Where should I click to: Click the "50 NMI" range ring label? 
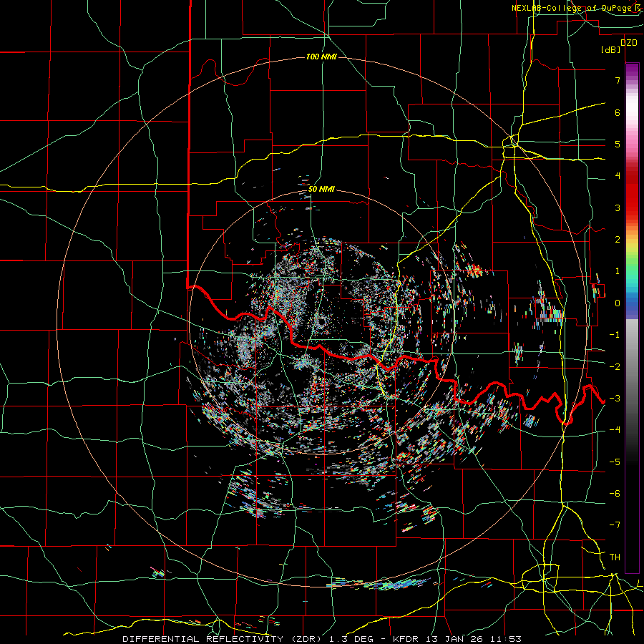[321, 190]
